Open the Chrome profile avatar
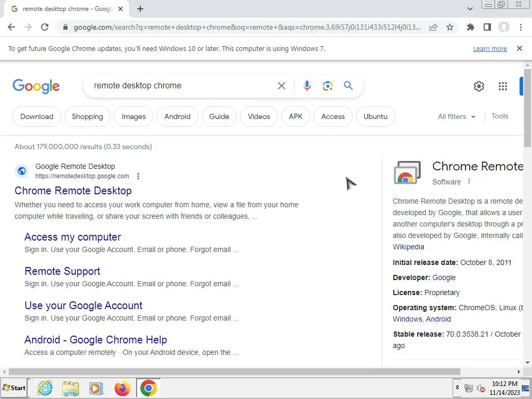Screen dimensions: 532x399 tap(504, 27)
